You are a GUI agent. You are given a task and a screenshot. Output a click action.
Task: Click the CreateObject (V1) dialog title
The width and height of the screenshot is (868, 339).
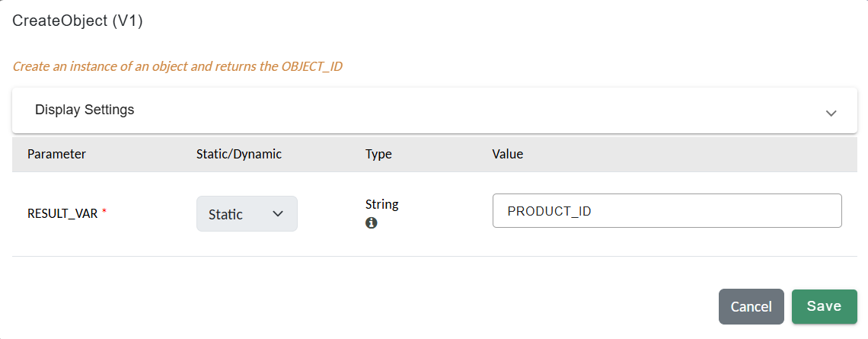(78, 21)
